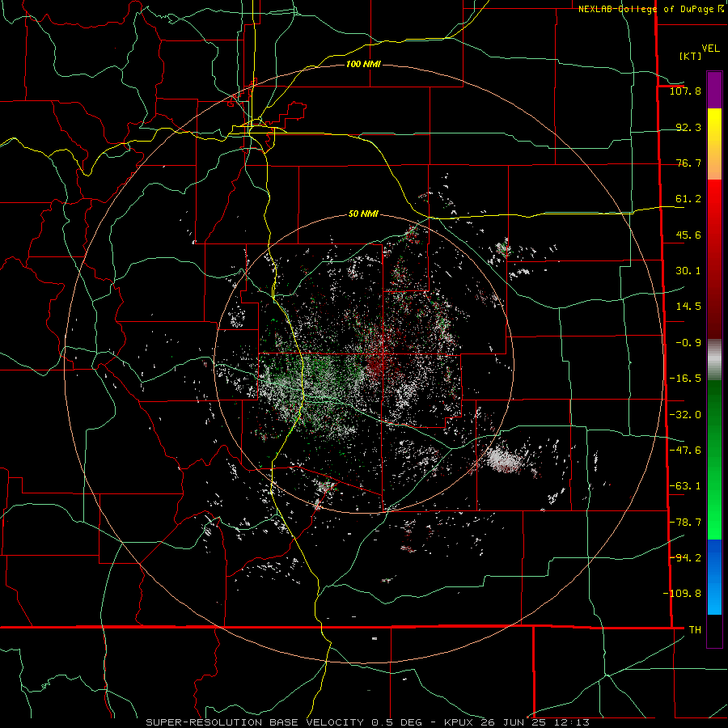Select the -63.1 value on velocity scale
The width and height of the screenshot is (728, 728).
(685, 486)
